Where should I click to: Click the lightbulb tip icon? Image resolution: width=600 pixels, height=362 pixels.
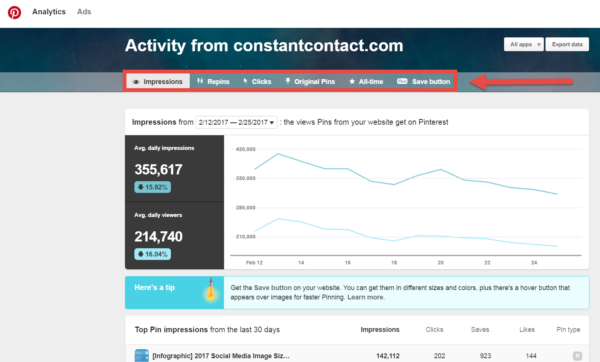210,290
